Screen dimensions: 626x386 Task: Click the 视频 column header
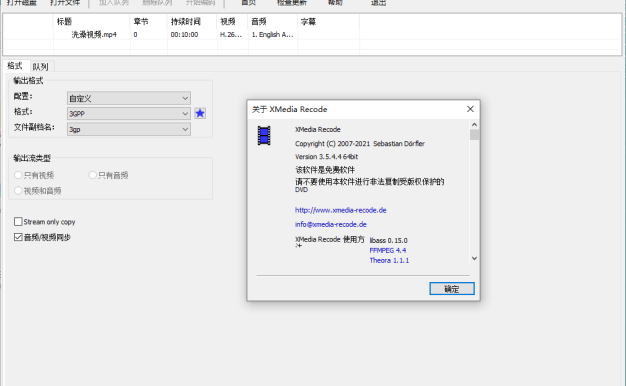click(x=233, y=22)
